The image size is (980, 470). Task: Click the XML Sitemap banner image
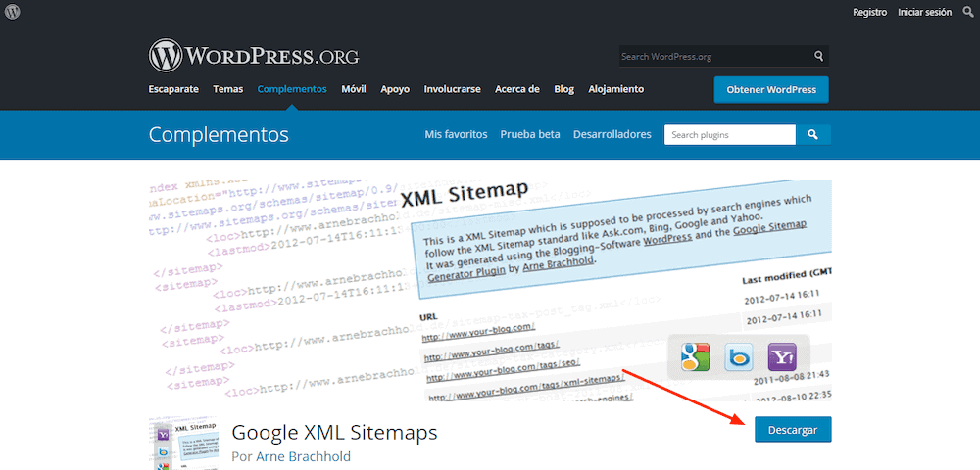[490, 290]
